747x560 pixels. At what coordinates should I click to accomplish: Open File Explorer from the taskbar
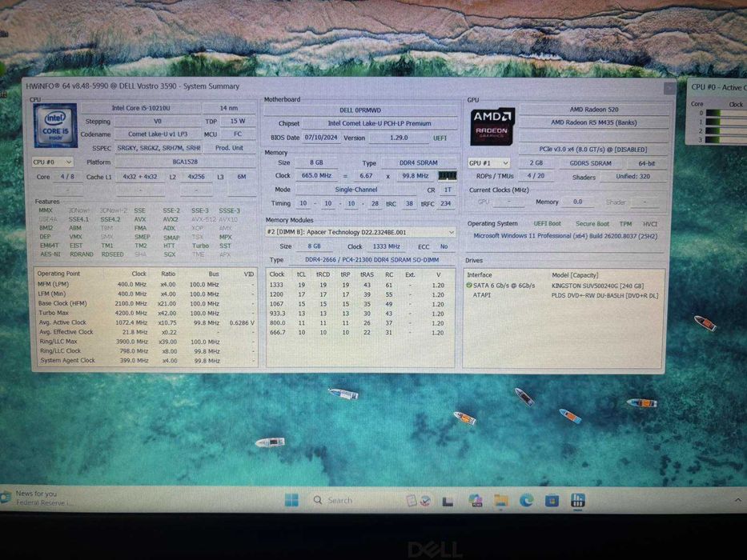coord(500,501)
